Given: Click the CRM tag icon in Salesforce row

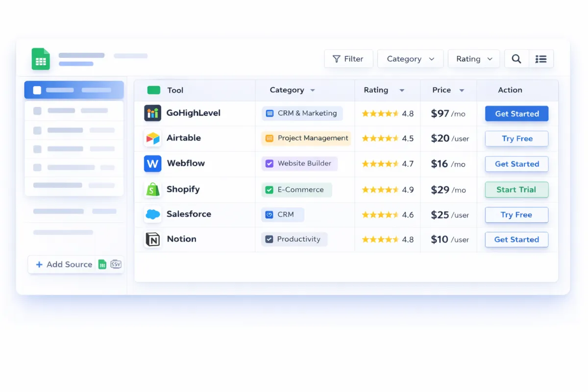Looking at the screenshot, I should pos(269,215).
